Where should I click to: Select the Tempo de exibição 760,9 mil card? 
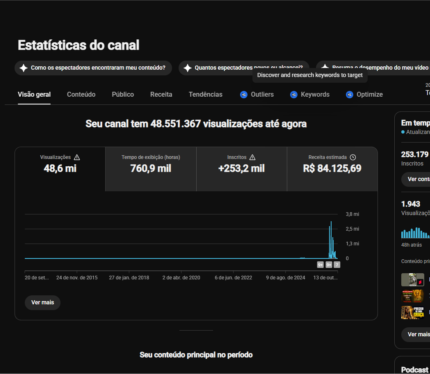click(151, 169)
